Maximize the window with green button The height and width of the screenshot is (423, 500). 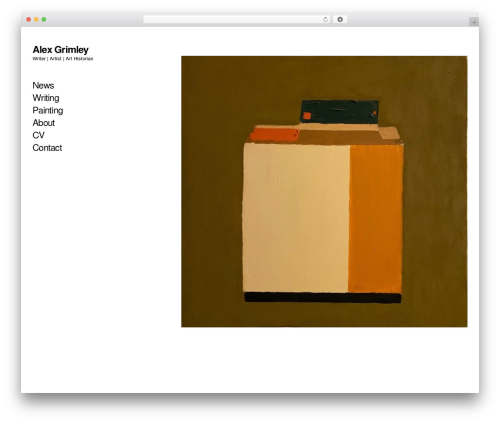coord(44,19)
